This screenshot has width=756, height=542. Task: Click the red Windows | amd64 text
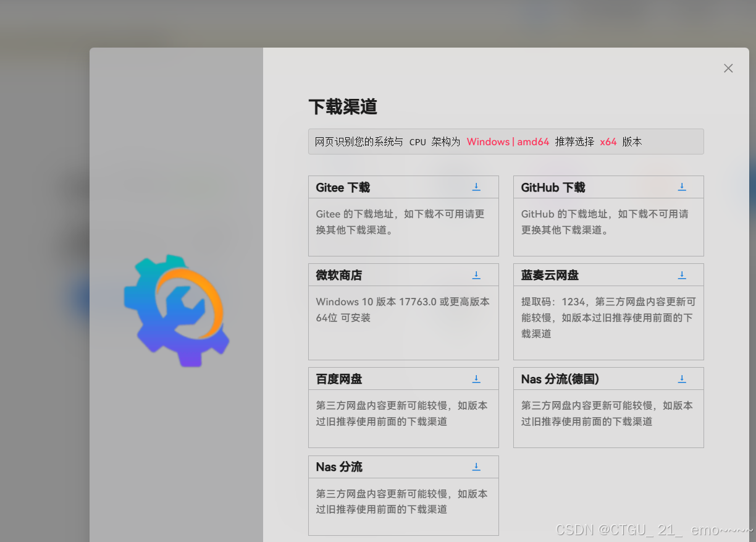click(x=508, y=142)
